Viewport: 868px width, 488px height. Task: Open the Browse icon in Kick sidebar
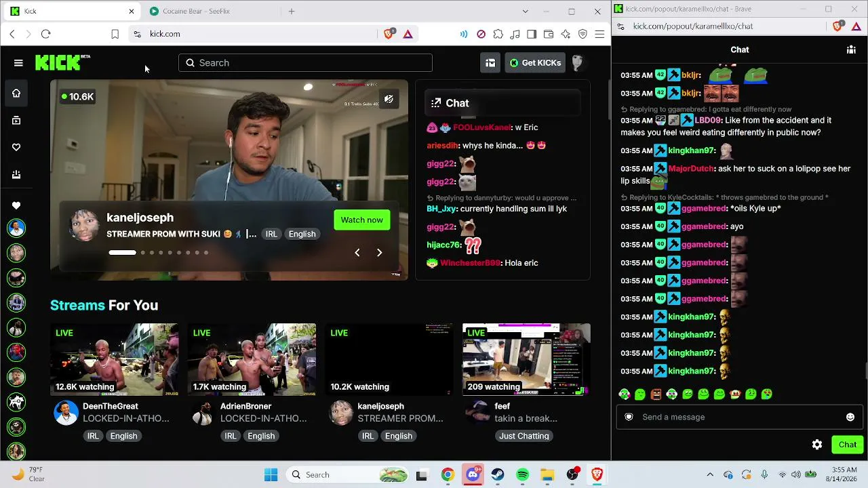point(16,121)
